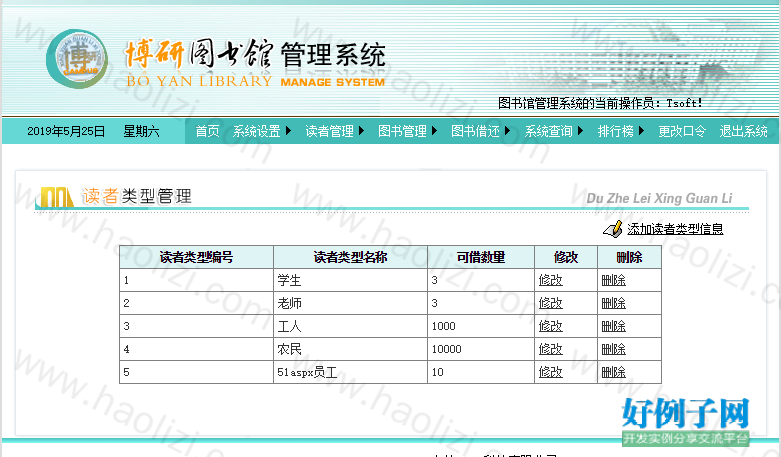This screenshot has width=781, height=457.
Task: Open the 图书管理 menu
Action: pos(402,131)
